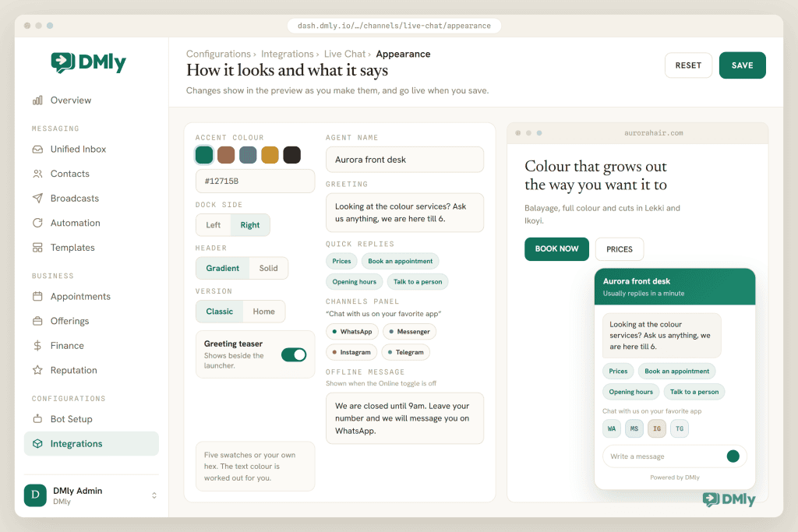Screen dimensions: 798x532
Task: Click the TG channel icon in chat preview
Action: (x=680, y=428)
